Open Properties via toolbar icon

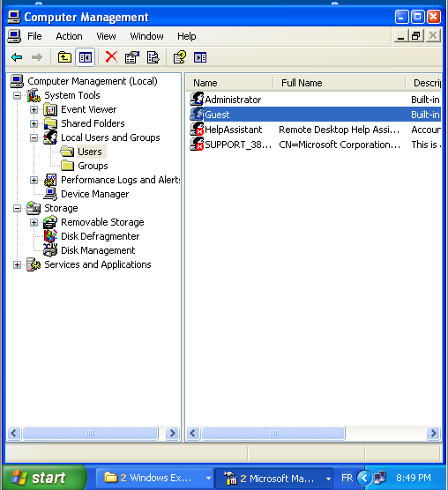coord(132,57)
